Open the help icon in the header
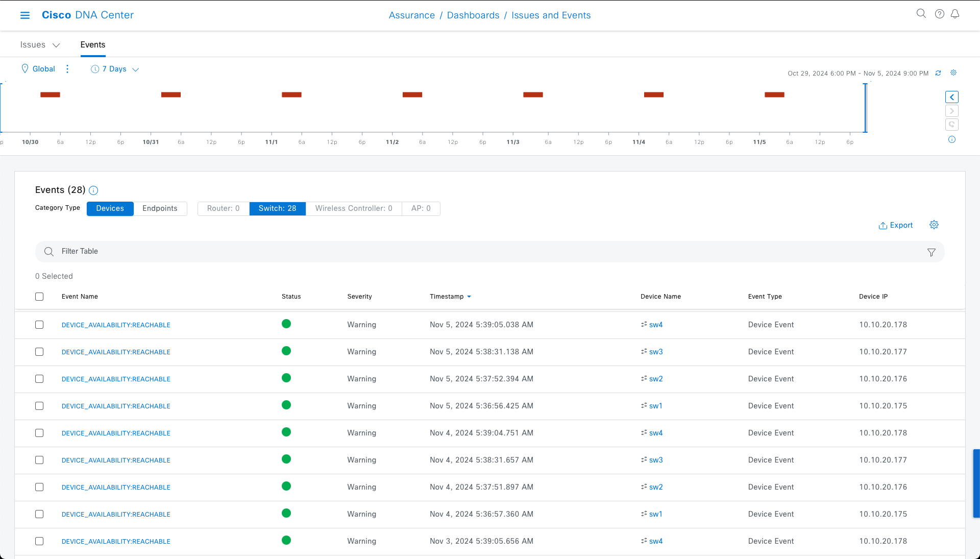This screenshot has width=980, height=559. [940, 14]
